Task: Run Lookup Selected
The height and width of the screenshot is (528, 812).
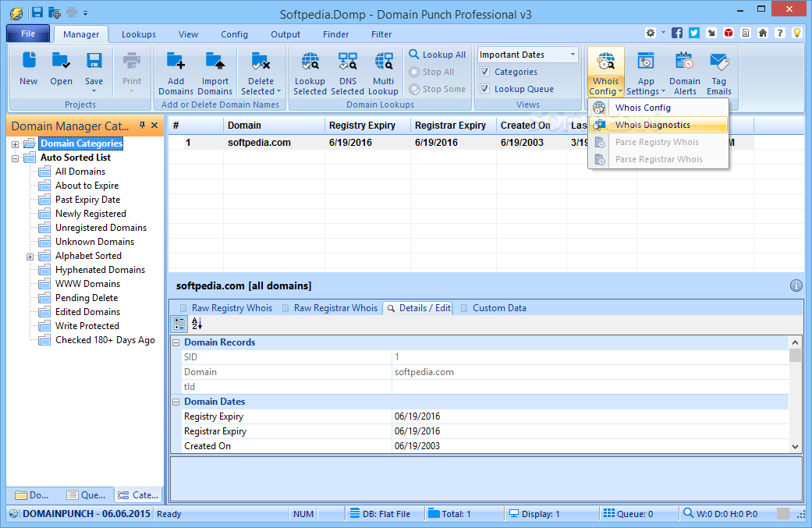Action: [310, 73]
